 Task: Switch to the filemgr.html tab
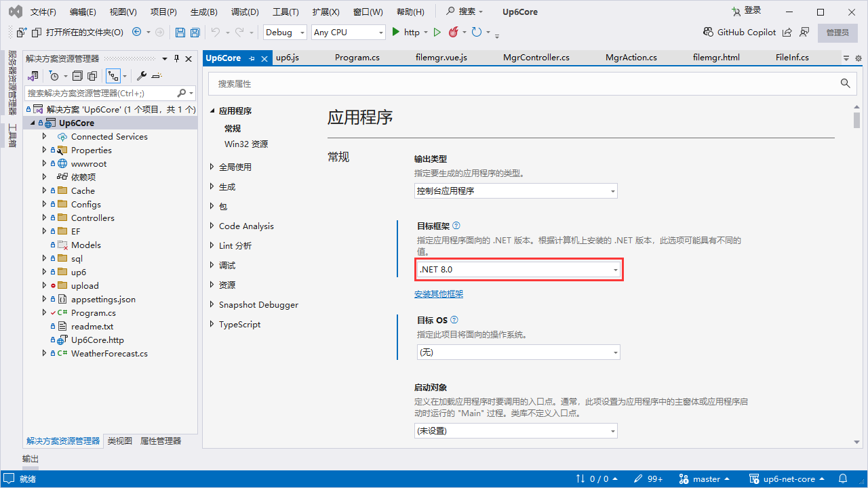pos(717,58)
